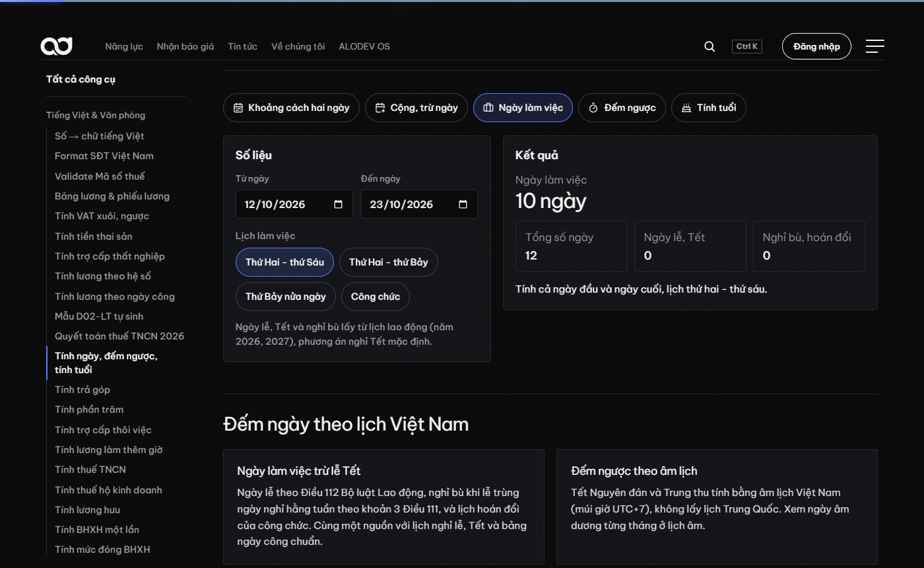Open calendar picker in Đến ngày field
This screenshot has width=924, height=568.
point(463,204)
